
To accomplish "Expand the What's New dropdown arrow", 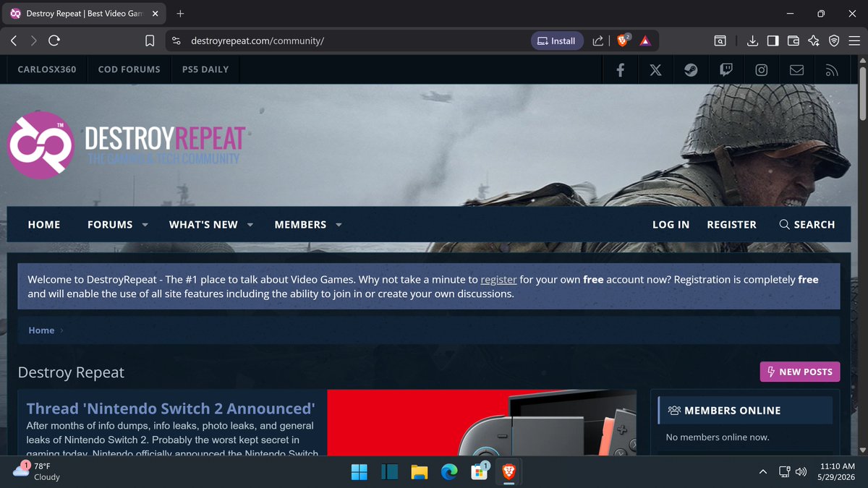I will [x=250, y=225].
